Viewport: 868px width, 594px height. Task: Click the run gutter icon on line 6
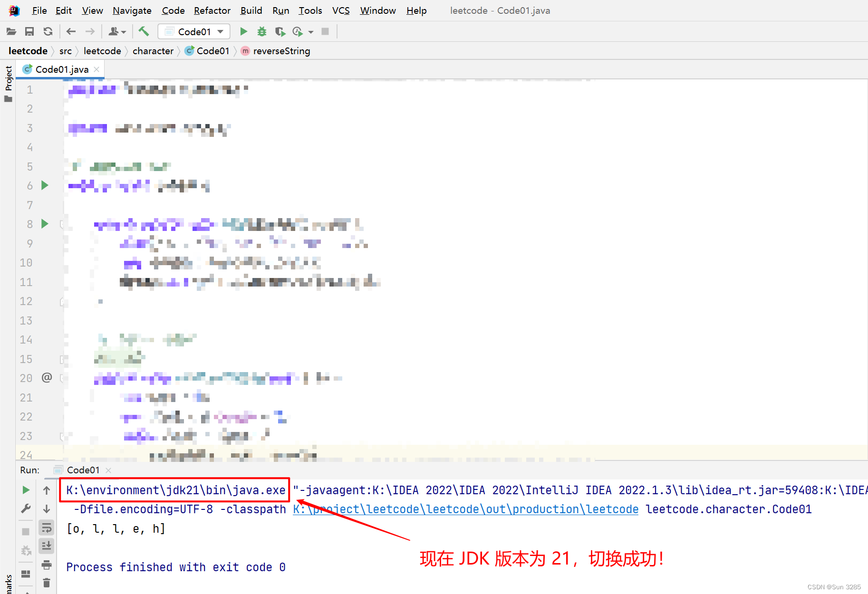tap(45, 185)
